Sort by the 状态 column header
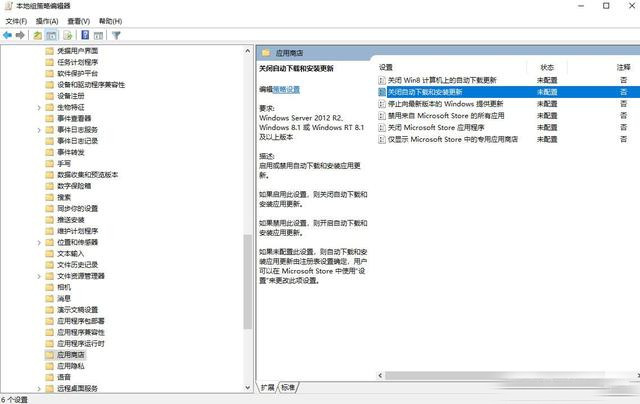640x404 pixels. (x=547, y=66)
